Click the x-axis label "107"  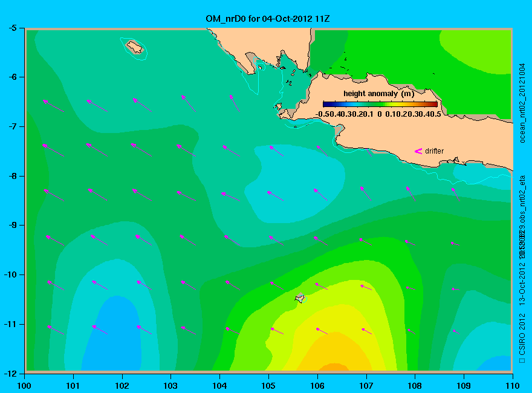pos(366,386)
